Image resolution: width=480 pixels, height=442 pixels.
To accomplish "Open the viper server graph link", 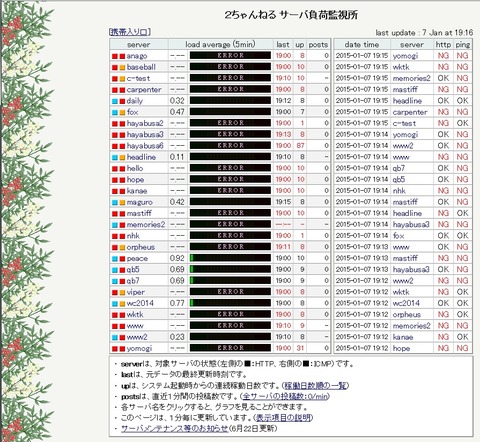I will pos(136,292).
